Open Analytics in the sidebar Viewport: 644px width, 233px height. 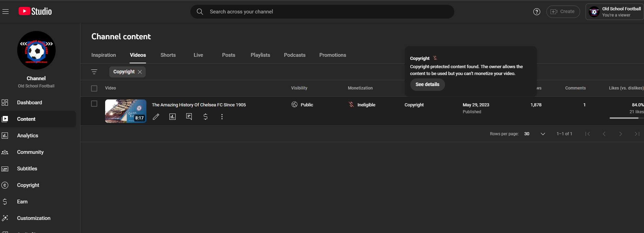38,136
